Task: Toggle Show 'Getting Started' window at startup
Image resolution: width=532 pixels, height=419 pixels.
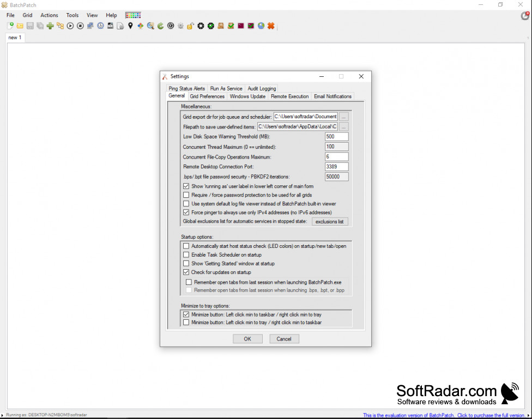Action: pyautogui.click(x=186, y=264)
